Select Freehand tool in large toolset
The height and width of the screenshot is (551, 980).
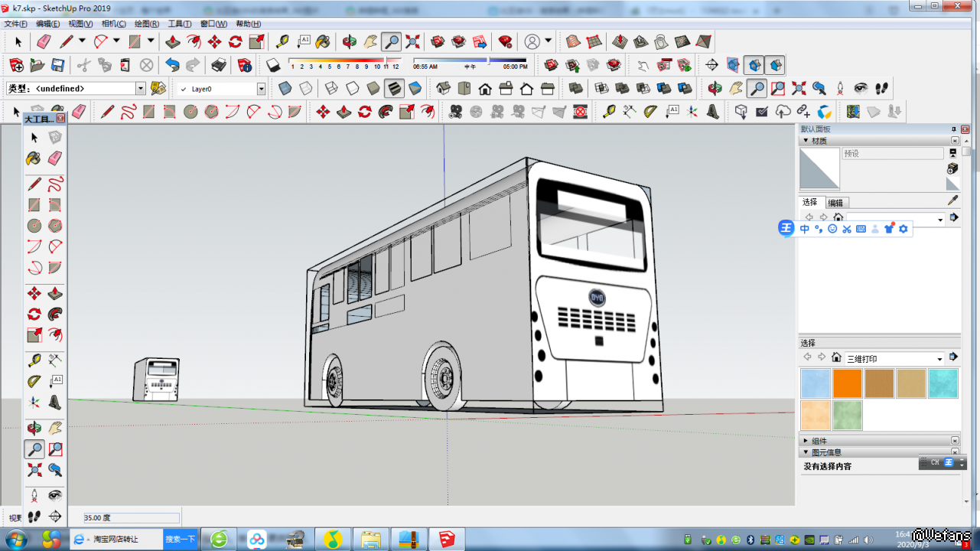pos(55,184)
